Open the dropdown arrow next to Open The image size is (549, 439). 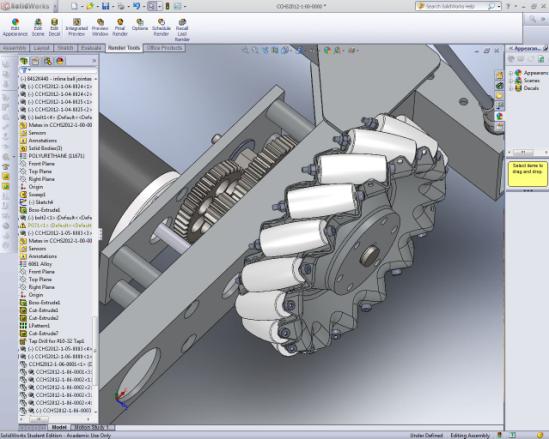tap(97, 6)
